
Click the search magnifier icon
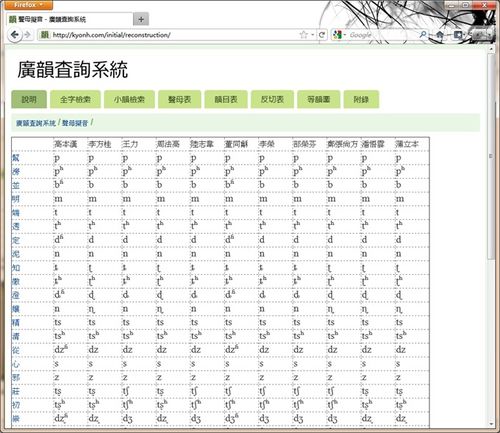pos(423,35)
